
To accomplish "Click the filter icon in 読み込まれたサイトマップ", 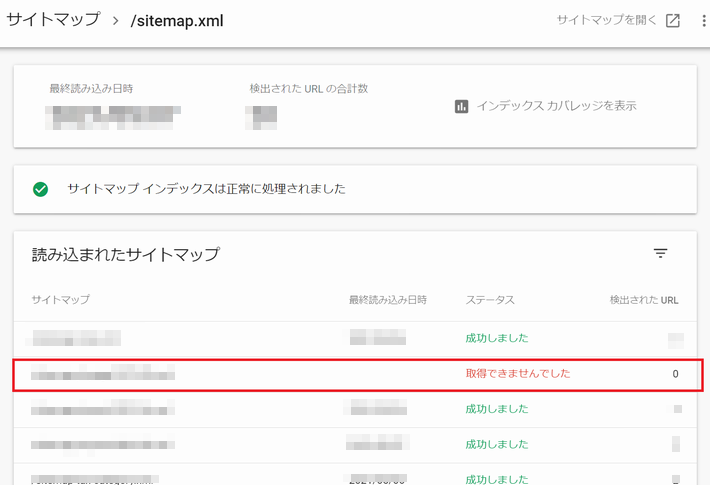I will pyautogui.click(x=661, y=253).
